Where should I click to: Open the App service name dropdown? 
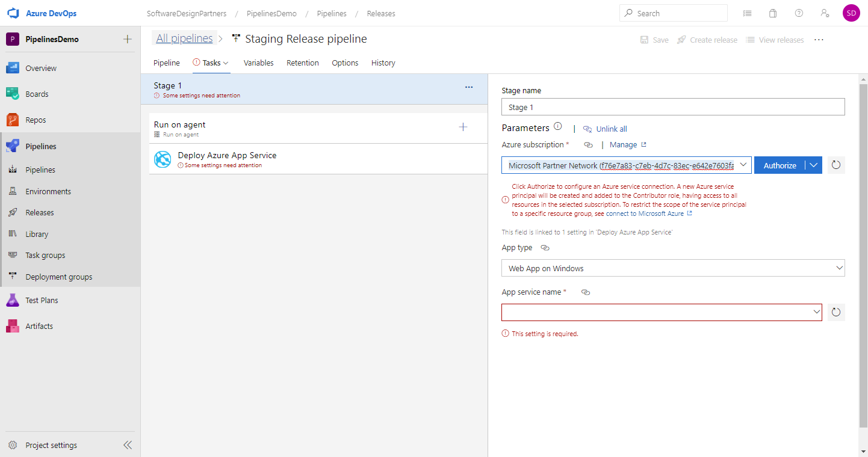(x=816, y=312)
